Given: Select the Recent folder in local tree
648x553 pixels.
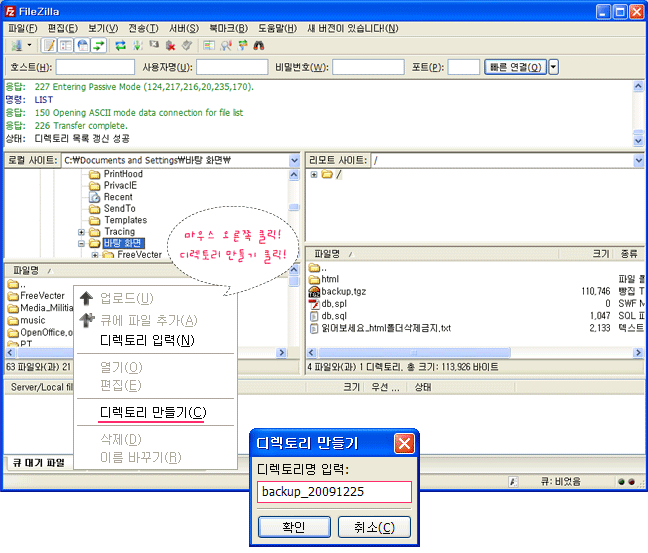Looking at the screenshot, I should tap(118, 197).
